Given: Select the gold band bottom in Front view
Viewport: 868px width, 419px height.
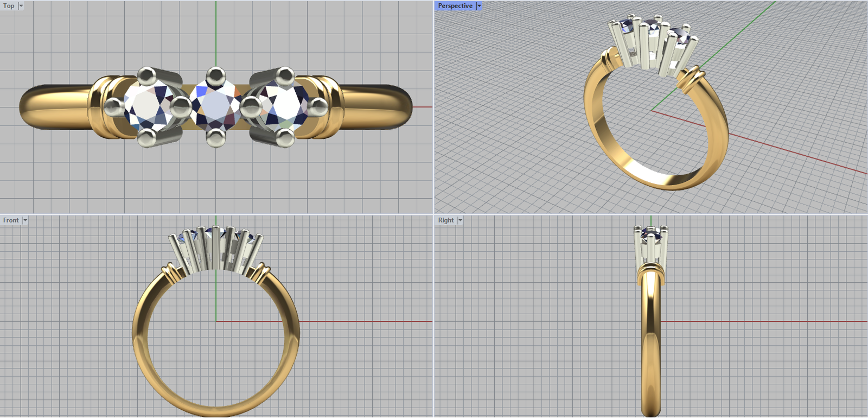Looking at the screenshot, I should (216, 411).
